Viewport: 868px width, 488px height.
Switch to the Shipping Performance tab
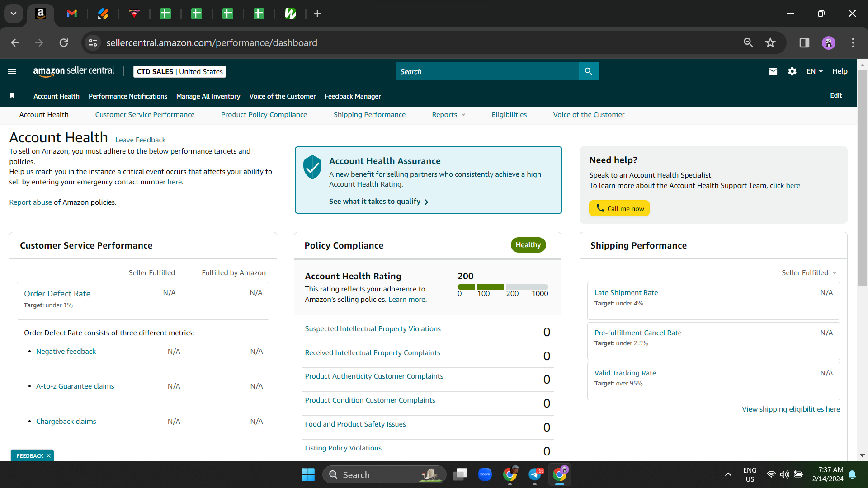point(369,115)
